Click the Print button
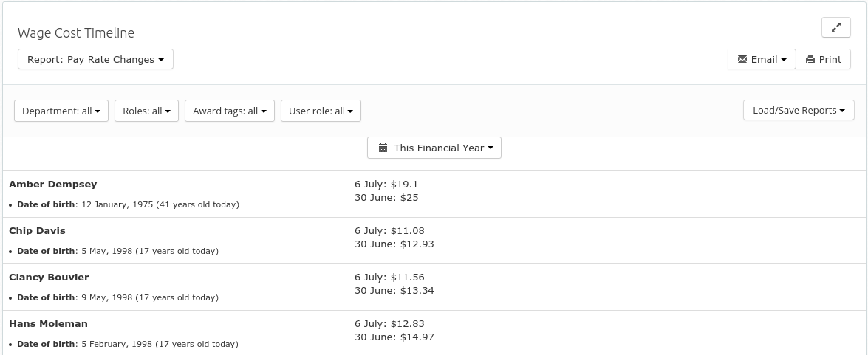Screen dimensions: 868x355 click(x=823, y=59)
